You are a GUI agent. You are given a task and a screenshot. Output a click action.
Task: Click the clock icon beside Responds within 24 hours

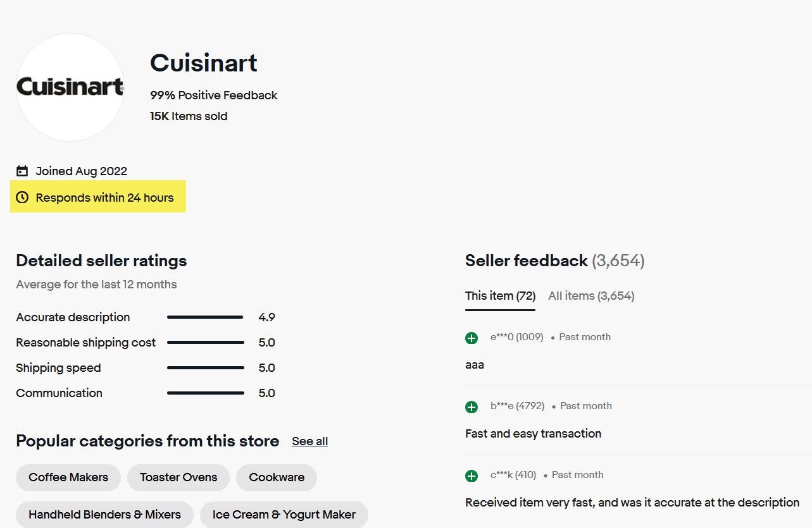(22, 197)
